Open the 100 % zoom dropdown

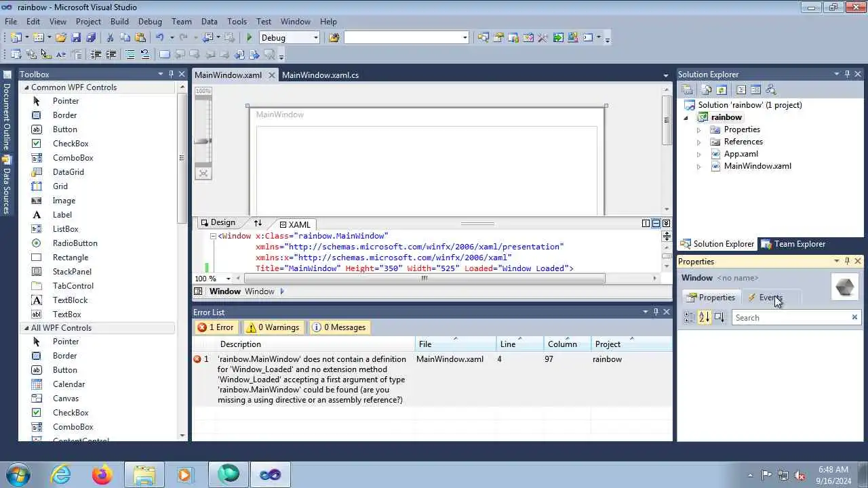[229, 279]
